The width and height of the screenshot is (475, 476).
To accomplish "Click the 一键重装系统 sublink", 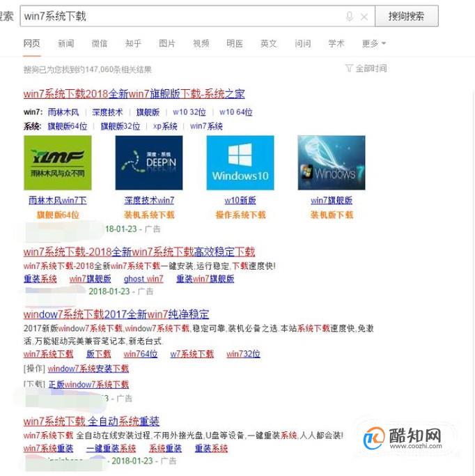I will pos(111,448).
